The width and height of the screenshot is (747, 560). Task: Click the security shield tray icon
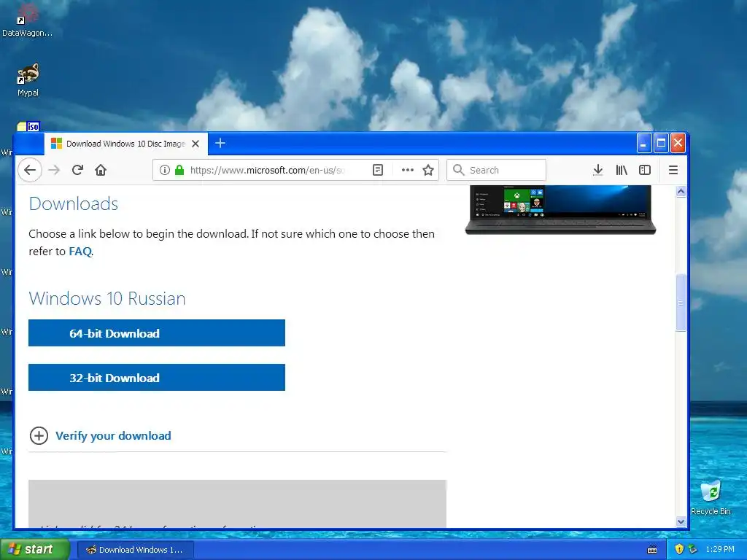click(x=679, y=549)
